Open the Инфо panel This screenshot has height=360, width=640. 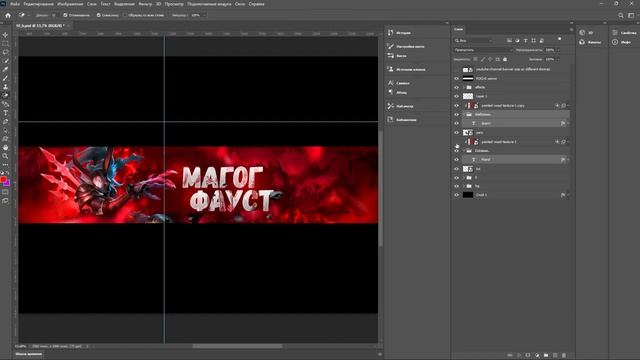click(x=621, y=42)
